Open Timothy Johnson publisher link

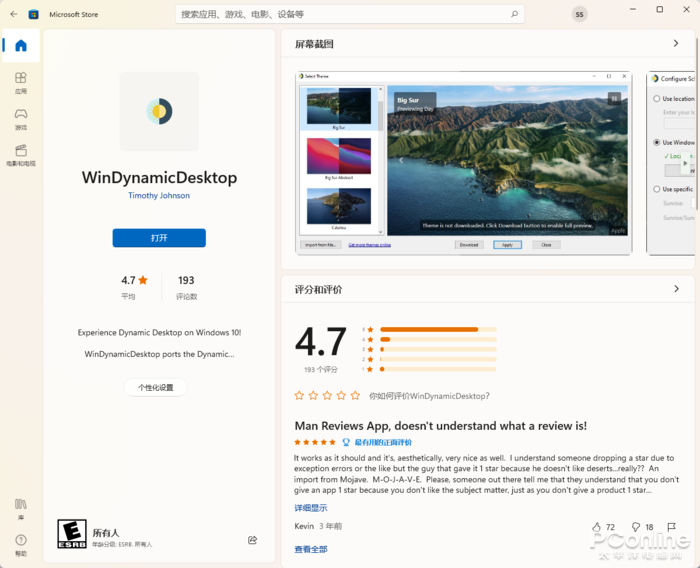tap(159, 196)
